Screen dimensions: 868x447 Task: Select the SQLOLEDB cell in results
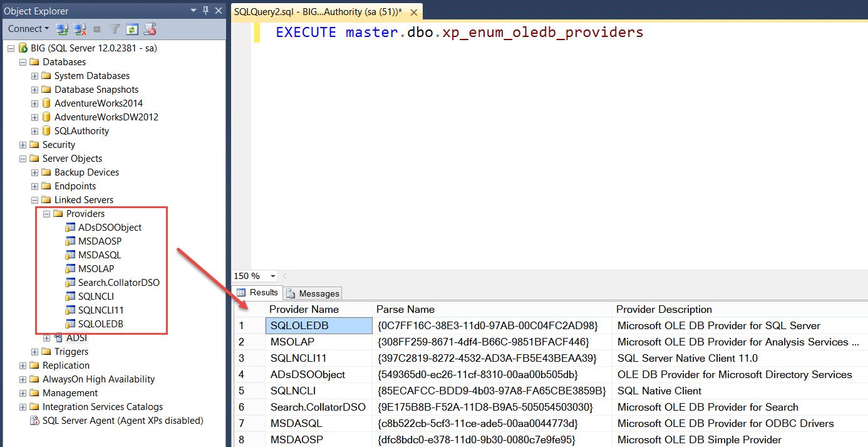pyautogui.click(x=319, y=325)
